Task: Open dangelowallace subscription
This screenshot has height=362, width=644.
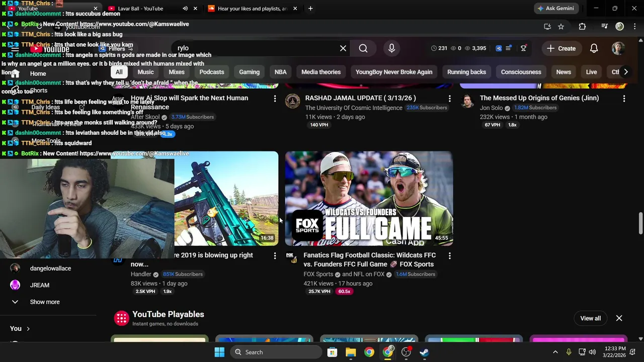Action: (x=50, y=268)
